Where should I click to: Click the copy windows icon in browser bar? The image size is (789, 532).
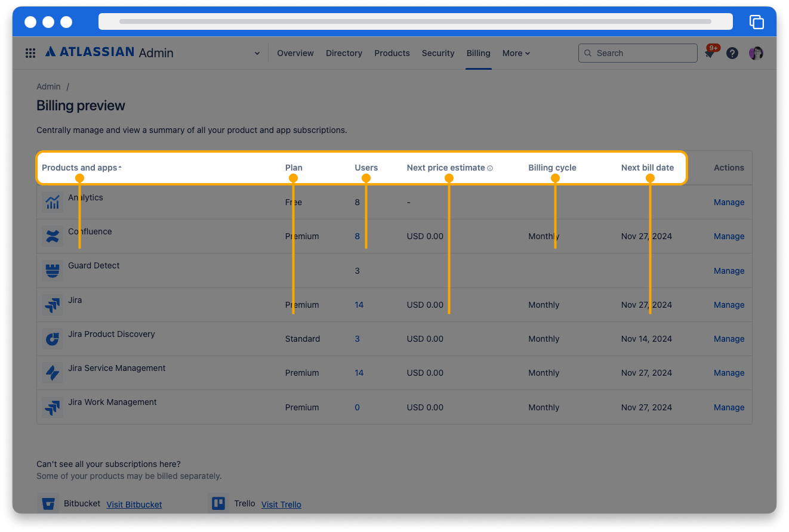[x=756, y=21]
